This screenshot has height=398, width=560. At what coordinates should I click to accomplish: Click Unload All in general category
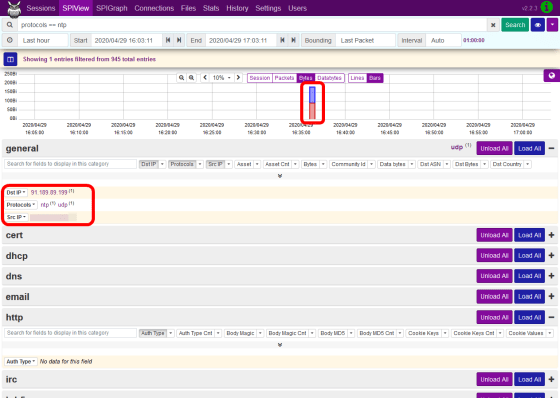(494, 148)
